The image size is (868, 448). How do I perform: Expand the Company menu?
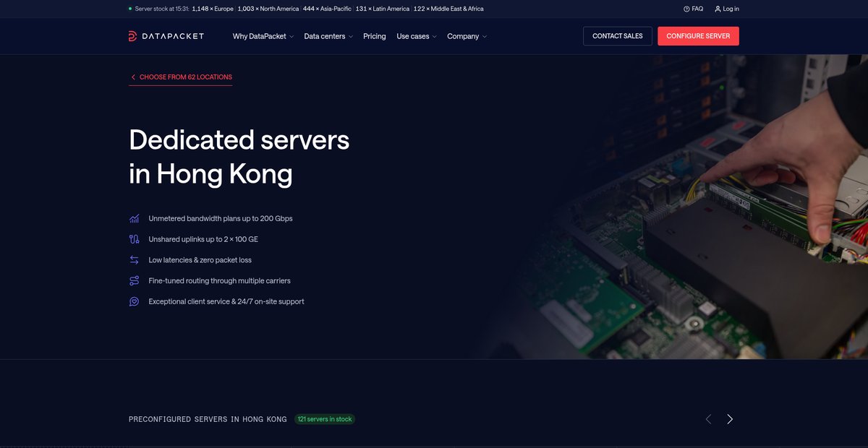click(x=467, y=36)
